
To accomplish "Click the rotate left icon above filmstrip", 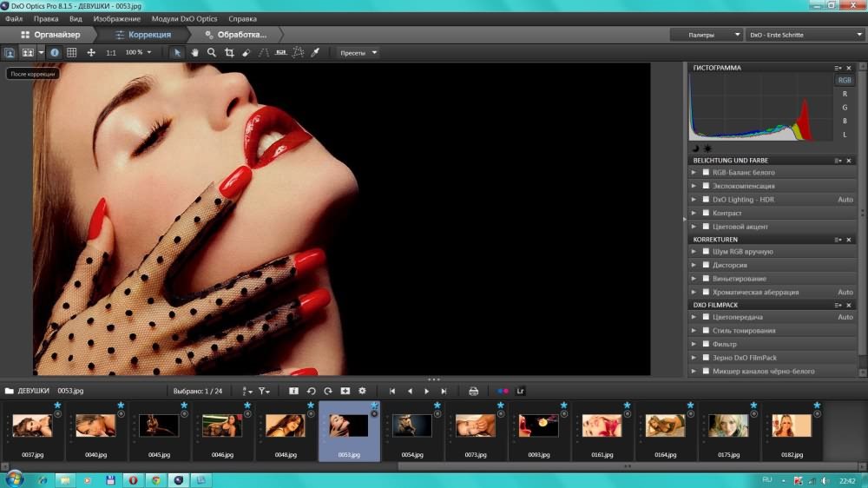I will coord(311,391).
